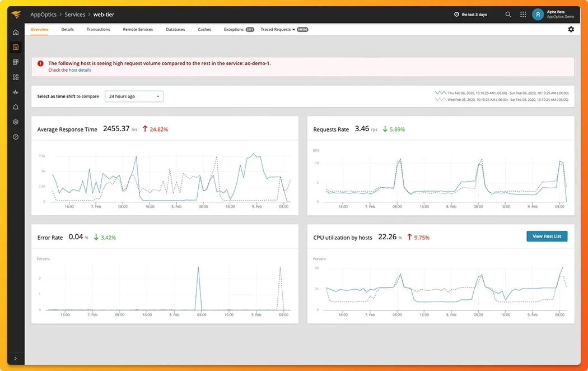Viewport: 588px width, 371px height.
Task: Open the 24 hours ago time shift dropdown
Action: coord(134,96)
